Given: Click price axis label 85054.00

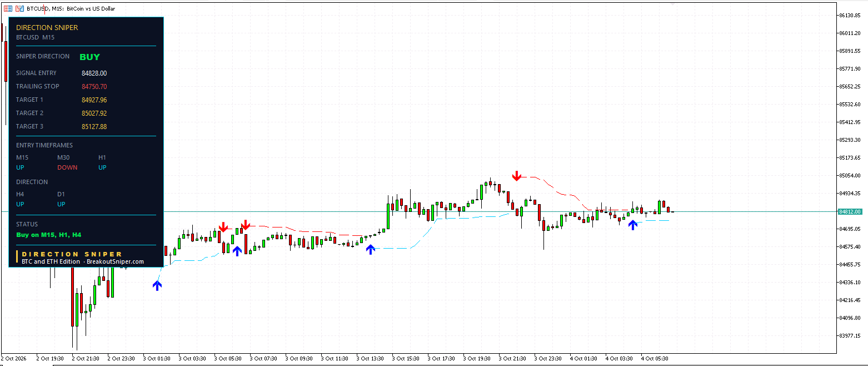Looking at the screenshot, I should click(x=850, y=175).
